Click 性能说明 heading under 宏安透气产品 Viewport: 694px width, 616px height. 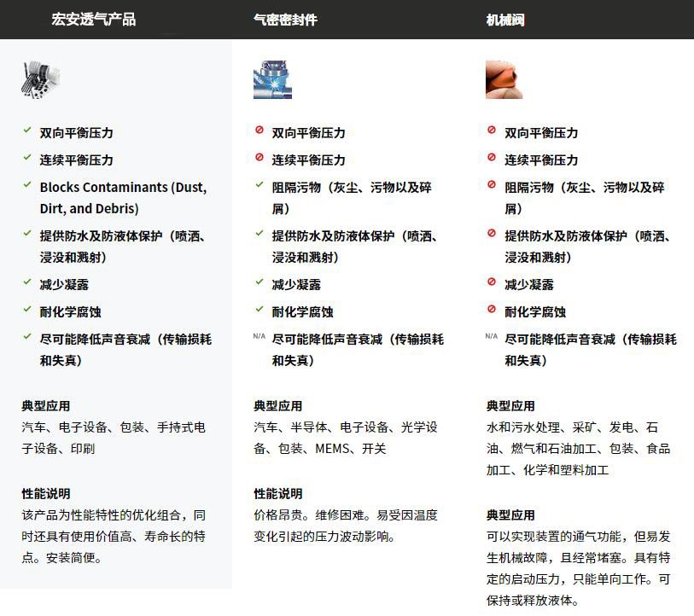click(46, 494)
